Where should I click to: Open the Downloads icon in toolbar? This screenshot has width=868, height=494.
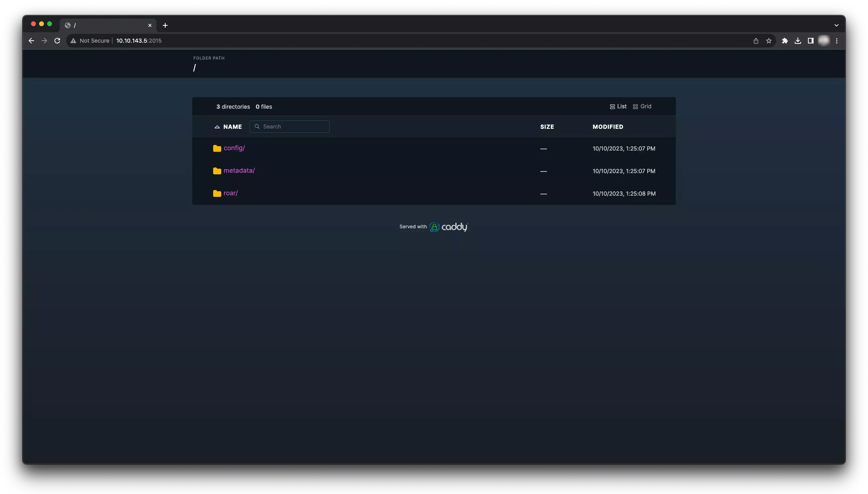click(798, 41)
